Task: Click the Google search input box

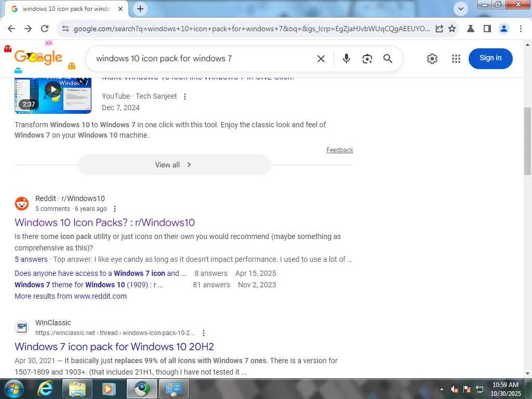Action: (x=204, y=58)
